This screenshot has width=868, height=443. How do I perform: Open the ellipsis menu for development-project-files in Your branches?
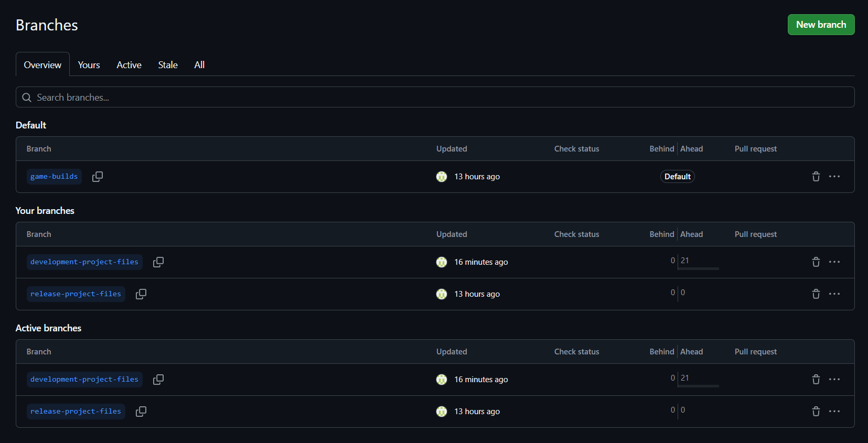[834, 262]
